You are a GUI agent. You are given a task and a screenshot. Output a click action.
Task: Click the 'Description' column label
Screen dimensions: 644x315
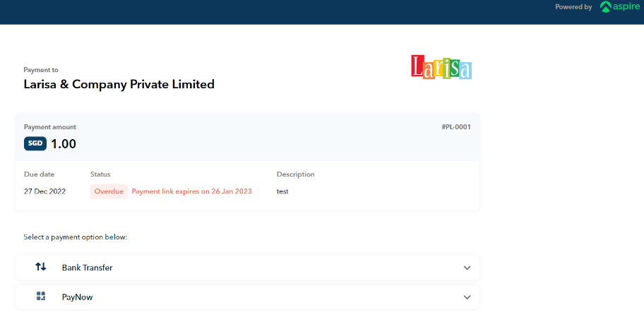coord(296,174)
